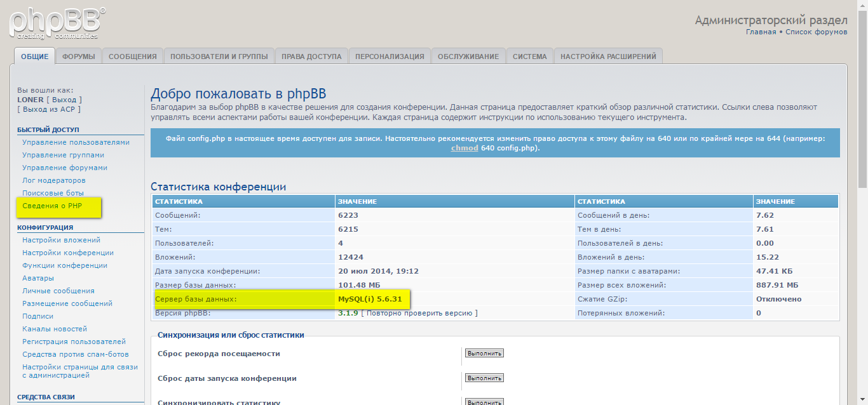Click the scrollbar up arrow
The image size is (868, 405).
pyautogui.click(x=862, y=5)
